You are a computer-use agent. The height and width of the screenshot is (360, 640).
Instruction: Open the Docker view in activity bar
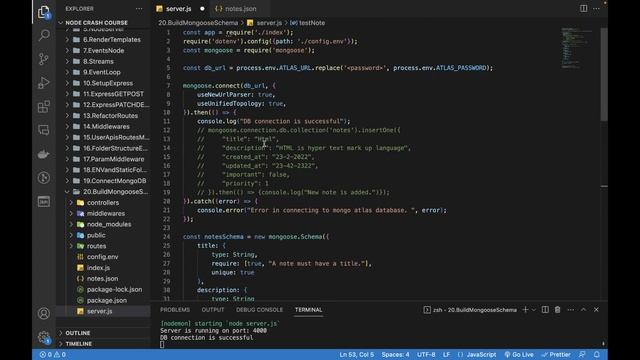44,154
